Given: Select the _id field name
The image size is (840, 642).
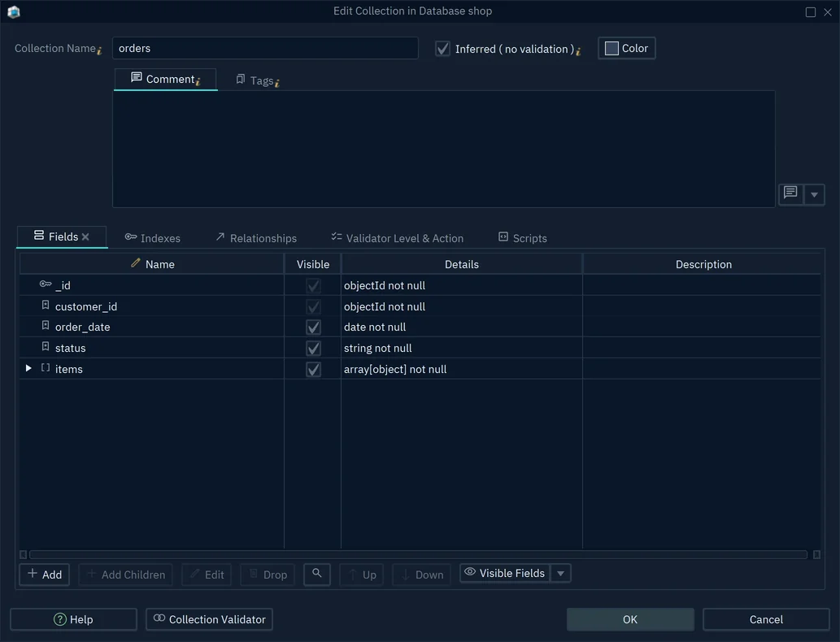Looking at the screenshot, I should click(x=63, y=285).
